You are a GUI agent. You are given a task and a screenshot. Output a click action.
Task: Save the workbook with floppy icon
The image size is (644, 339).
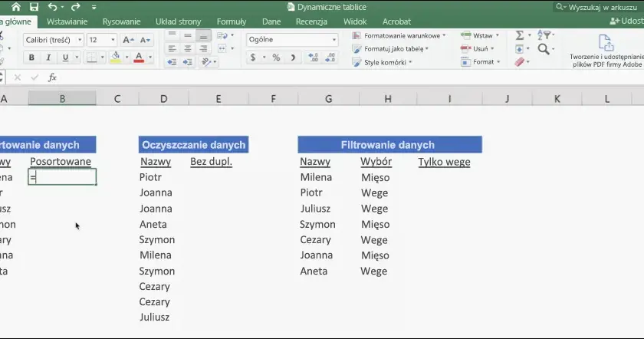click(34, 7)
